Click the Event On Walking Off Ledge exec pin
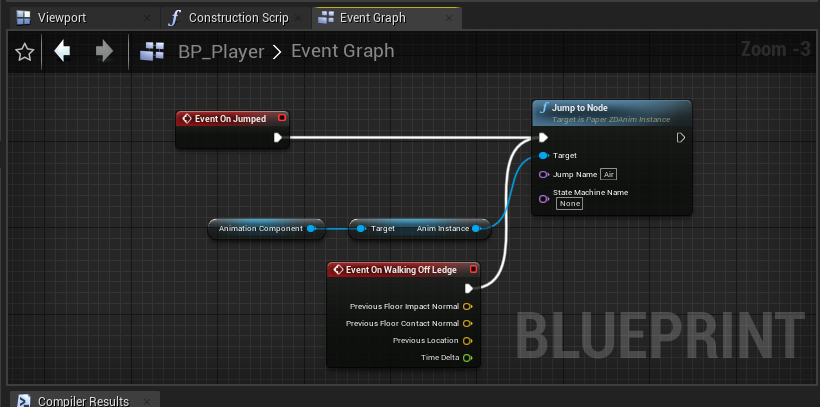 [468, 288]
